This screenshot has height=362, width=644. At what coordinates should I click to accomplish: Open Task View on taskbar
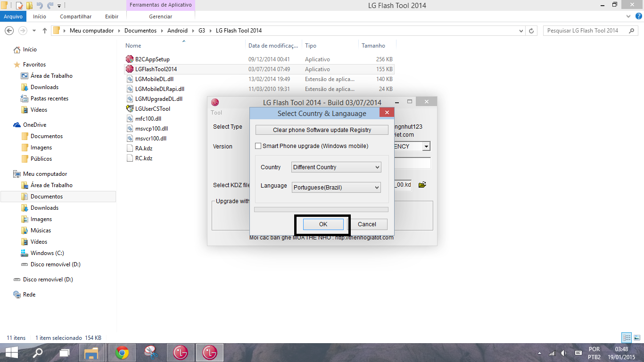[x=64, y=353]
